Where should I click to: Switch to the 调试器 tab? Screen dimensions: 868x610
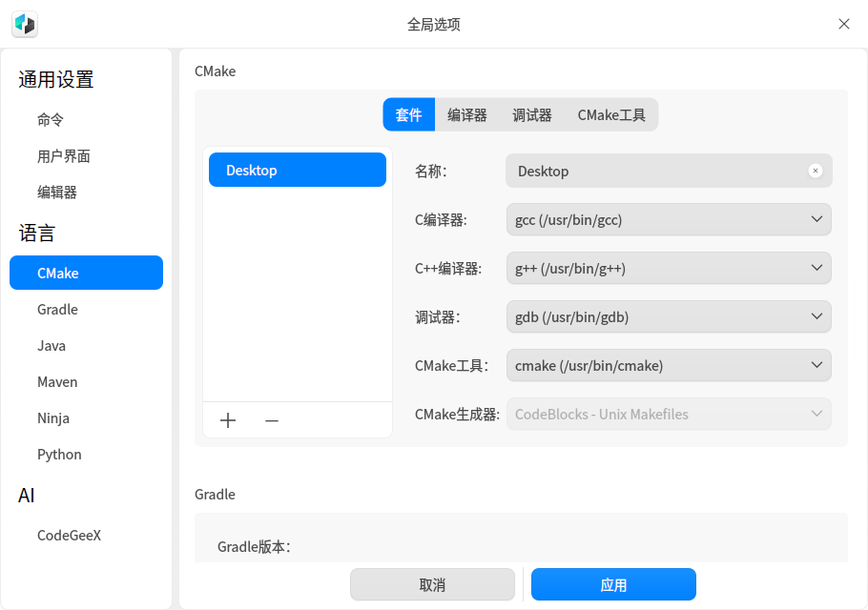point(532,115)
